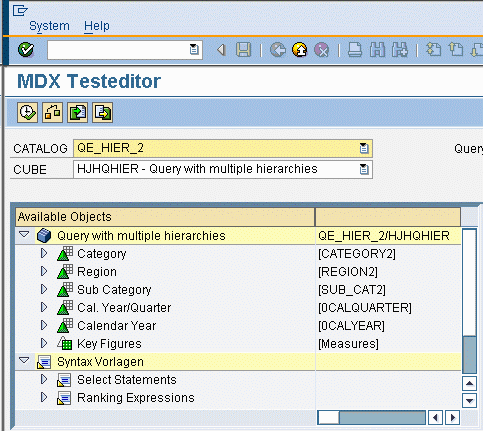Click the vertical scrollbar up arrow

(x=469, y=383)
